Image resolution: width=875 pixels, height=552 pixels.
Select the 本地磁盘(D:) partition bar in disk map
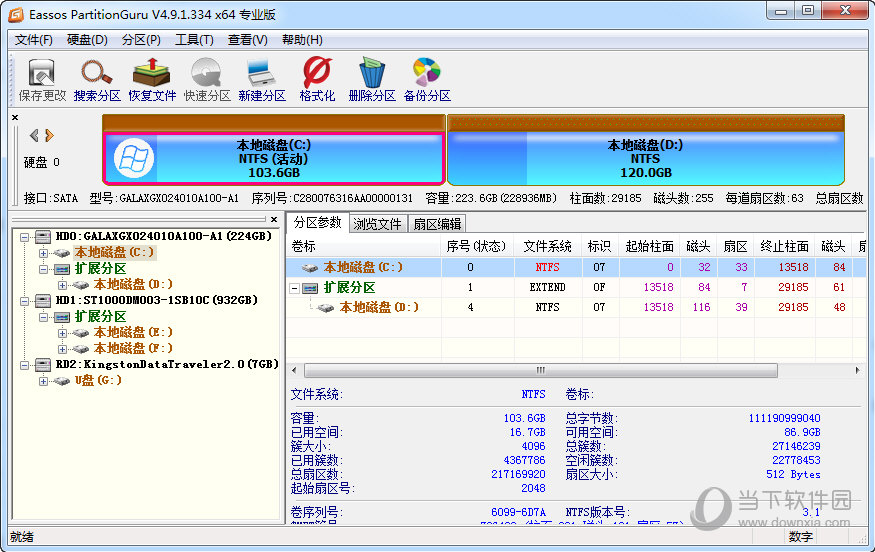[x=645, y=158]
